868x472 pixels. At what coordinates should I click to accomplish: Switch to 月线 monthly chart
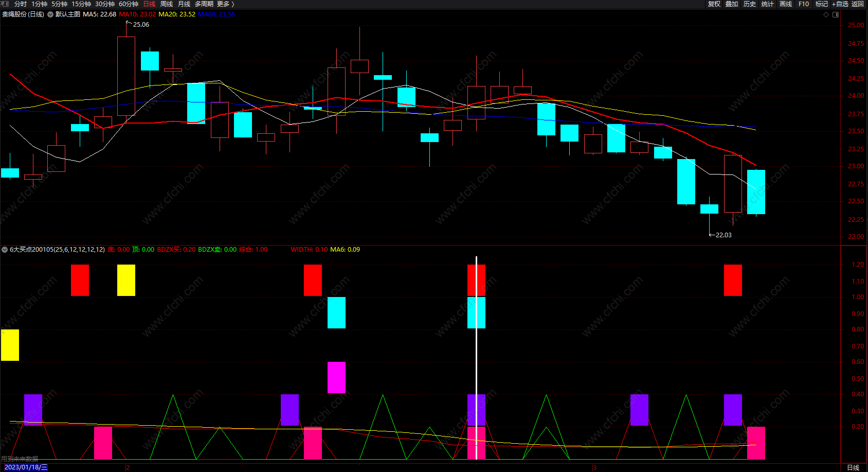[x=184, y=4]
